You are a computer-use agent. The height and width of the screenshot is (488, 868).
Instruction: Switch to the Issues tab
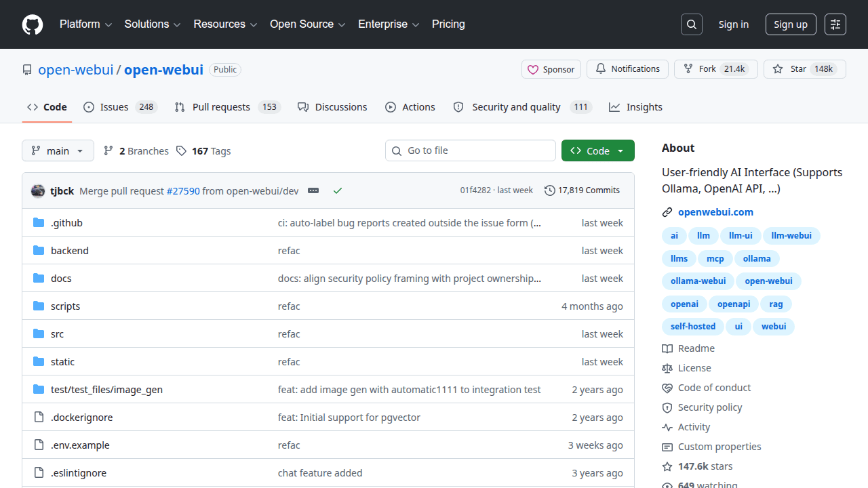[120, 107]
